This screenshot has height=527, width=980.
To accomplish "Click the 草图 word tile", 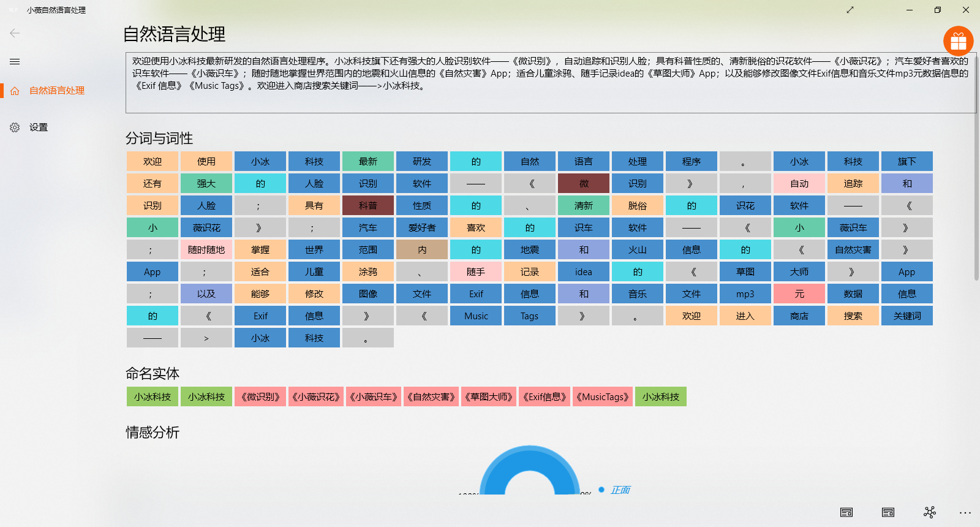I will click(745, 271).
